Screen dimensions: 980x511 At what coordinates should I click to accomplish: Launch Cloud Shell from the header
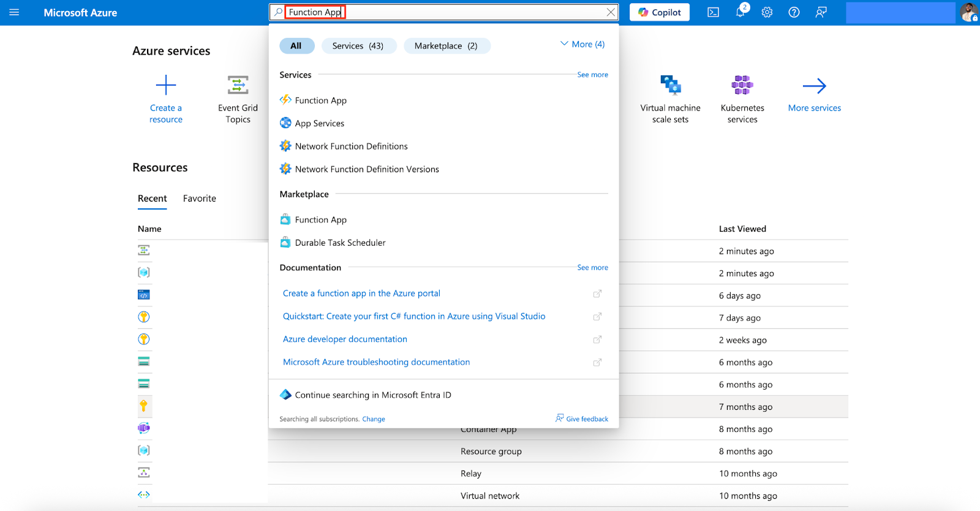click(713, 12)
